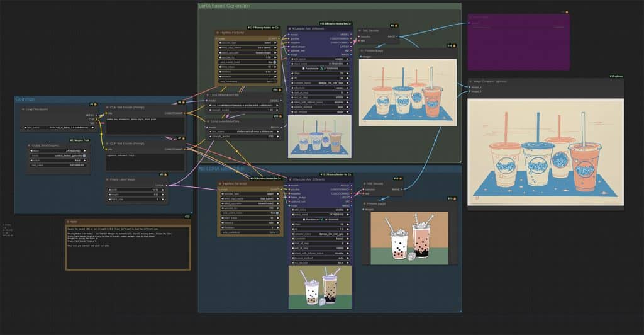Collapse the upper KSampler Adv. node
The image size is (644, 335).
point(289,29)
